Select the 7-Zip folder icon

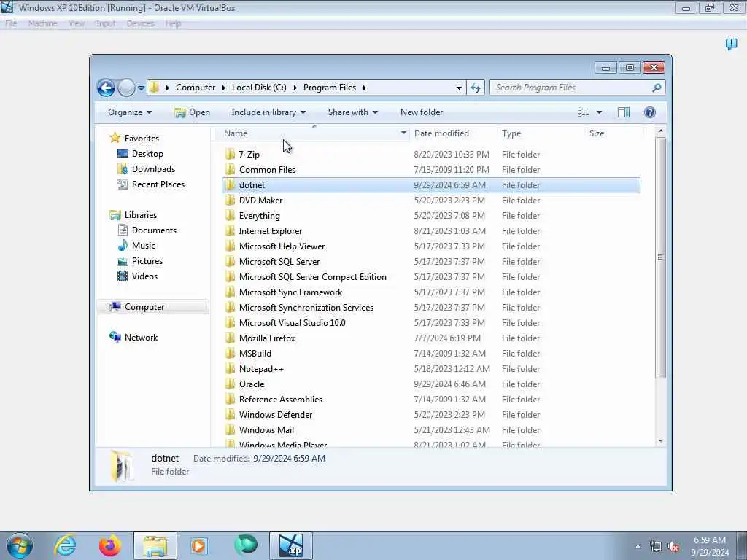coord(230,154)
